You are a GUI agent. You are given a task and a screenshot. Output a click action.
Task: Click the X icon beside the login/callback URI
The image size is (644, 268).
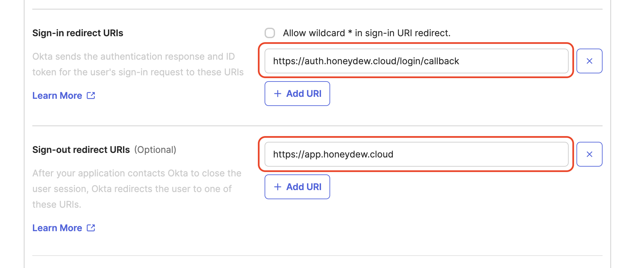590,61
